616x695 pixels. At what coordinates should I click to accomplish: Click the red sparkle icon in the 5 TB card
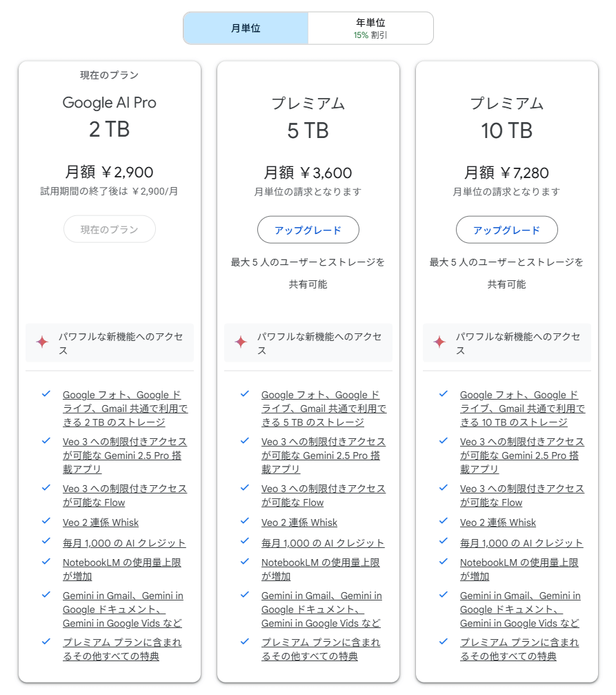241,342
